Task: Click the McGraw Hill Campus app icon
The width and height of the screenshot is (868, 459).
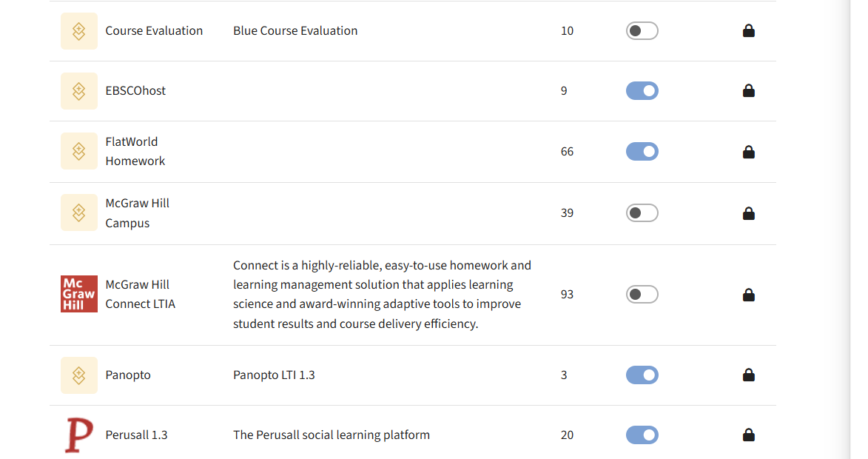Action: (x=78, y=212)
